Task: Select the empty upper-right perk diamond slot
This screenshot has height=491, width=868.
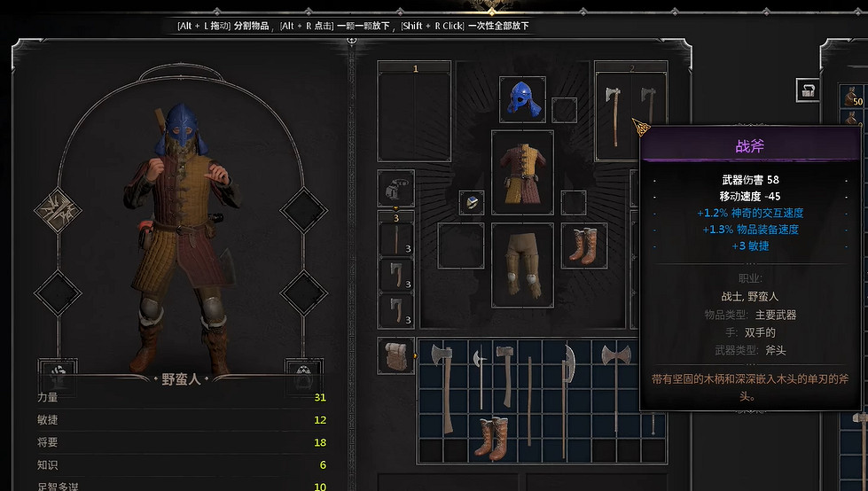Action: (x=303, y=211)
